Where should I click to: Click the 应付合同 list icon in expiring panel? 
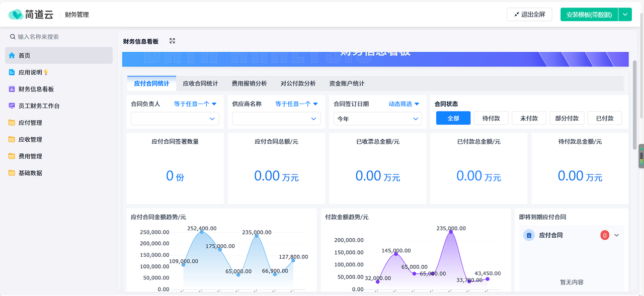tap(529, 235)
